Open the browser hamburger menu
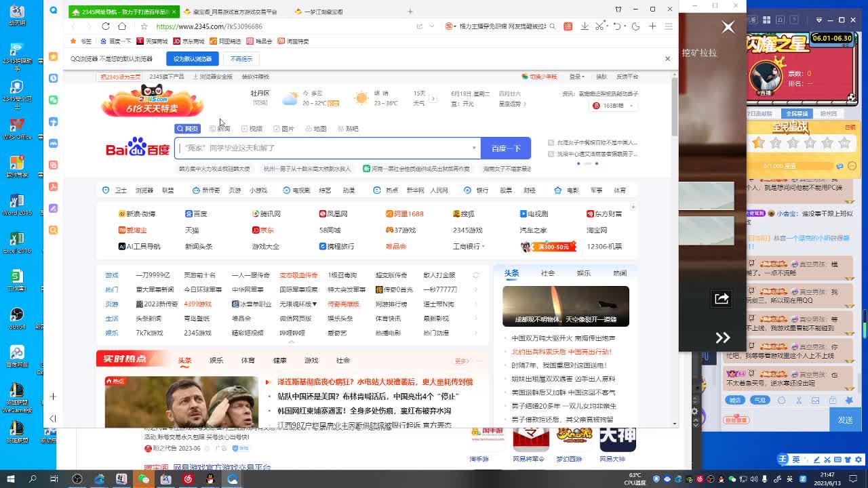This screenshot has width=868, height=488. pyautogui.click(x=669, y=26)
